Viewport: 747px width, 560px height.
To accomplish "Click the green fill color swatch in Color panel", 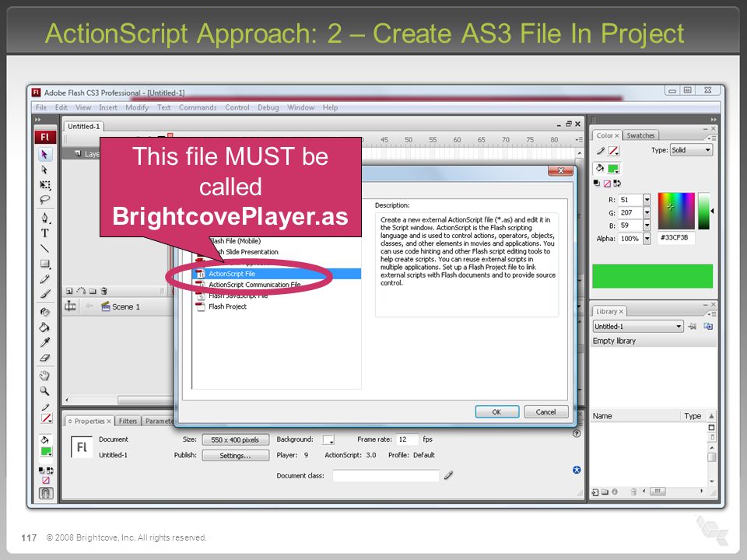I will [612, 168].
